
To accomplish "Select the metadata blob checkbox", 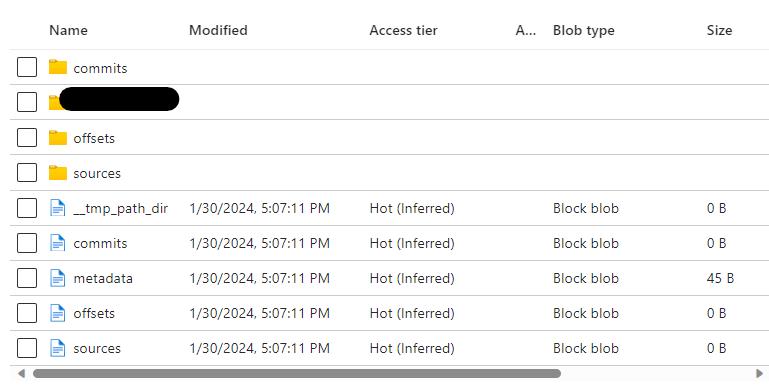I will 27,278.
